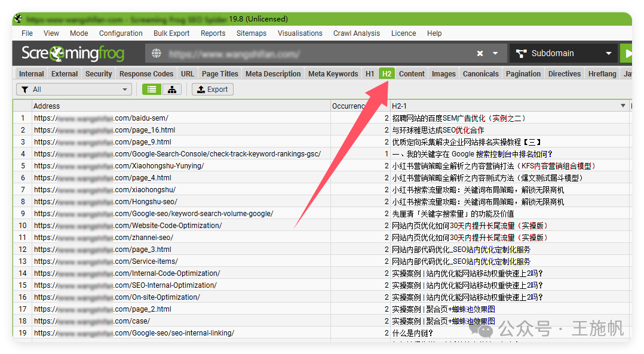
Task: Open the URL history dropdown arrow
Action: point(495,53)
